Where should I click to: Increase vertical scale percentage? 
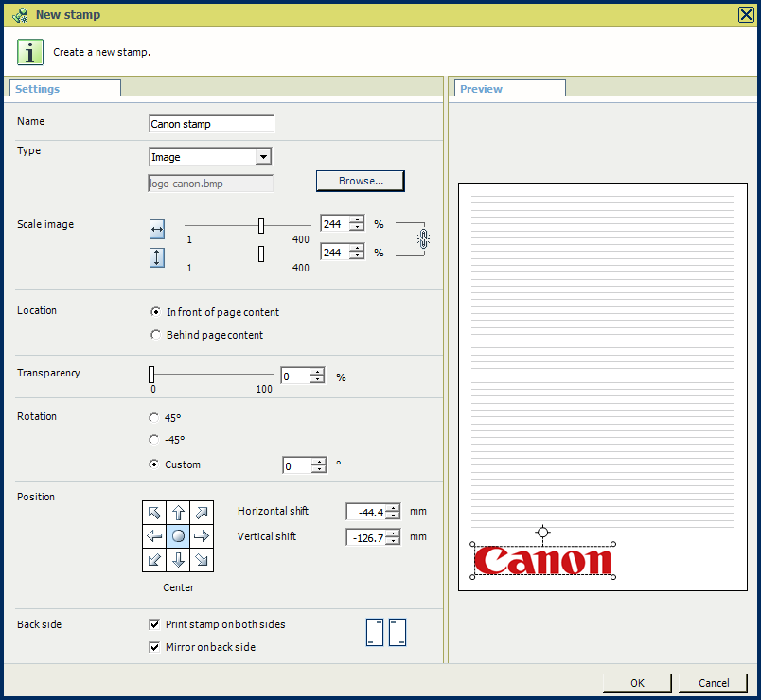point(357,248)
